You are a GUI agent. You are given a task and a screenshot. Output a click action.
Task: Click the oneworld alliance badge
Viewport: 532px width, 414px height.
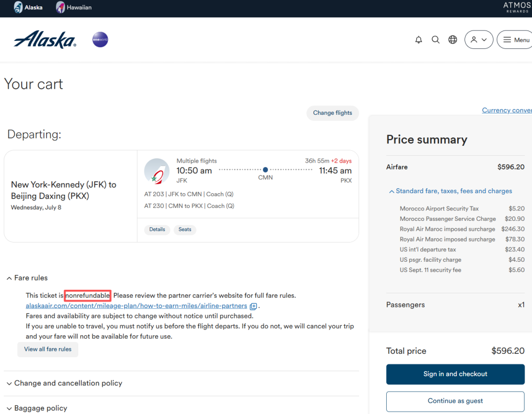tap(100, 40)
